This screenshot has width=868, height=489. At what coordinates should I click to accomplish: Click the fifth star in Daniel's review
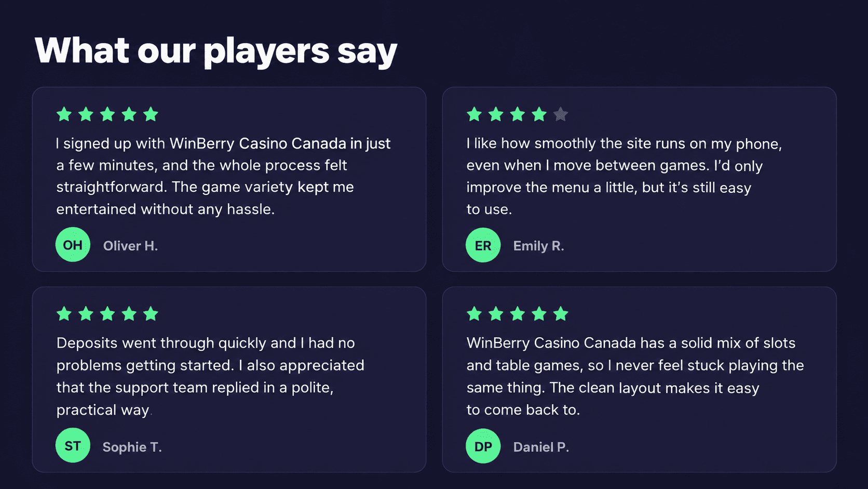pos(561,313)
